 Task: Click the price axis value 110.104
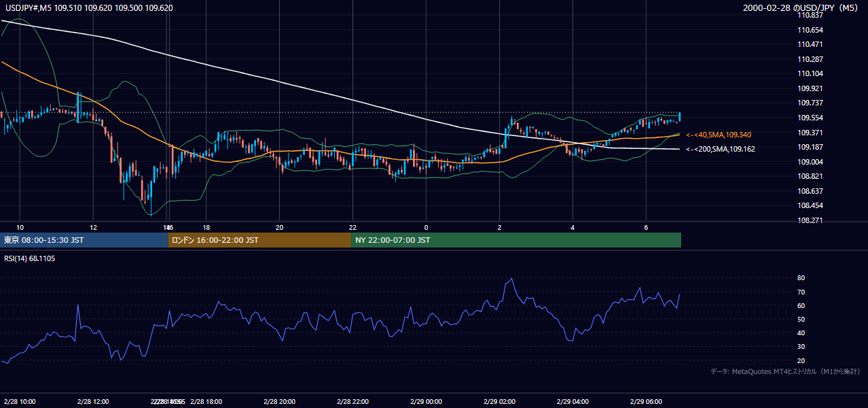[x=811, y=73]
